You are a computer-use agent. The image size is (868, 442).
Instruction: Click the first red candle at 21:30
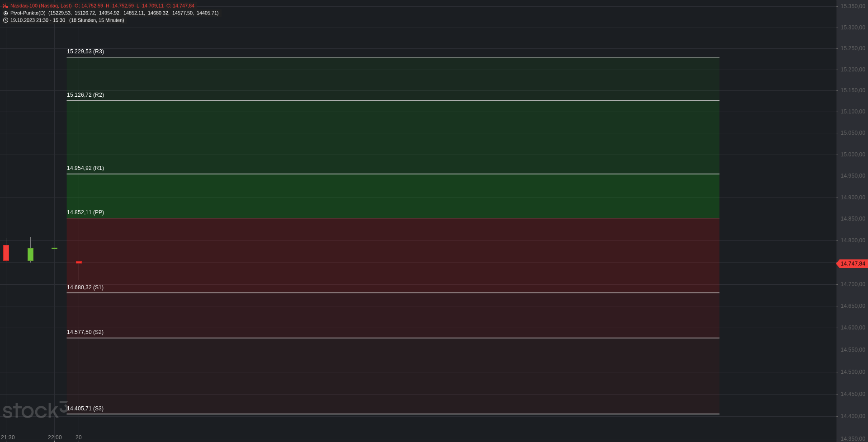pyautogui.click(x=6, y=252)
